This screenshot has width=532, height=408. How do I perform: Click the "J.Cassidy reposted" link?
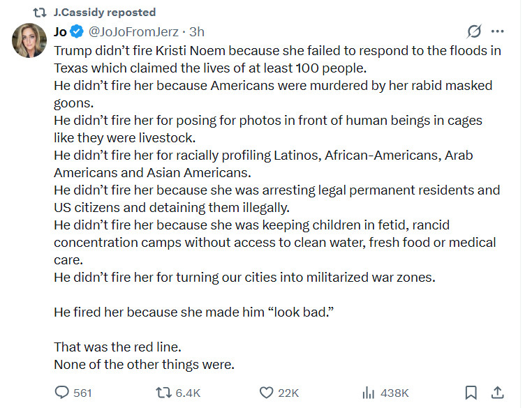(104, 13)
